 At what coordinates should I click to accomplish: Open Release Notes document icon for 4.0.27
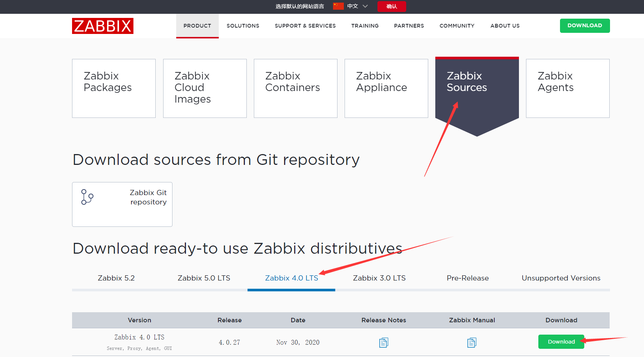pyautogui.click(x=383, y=342)
